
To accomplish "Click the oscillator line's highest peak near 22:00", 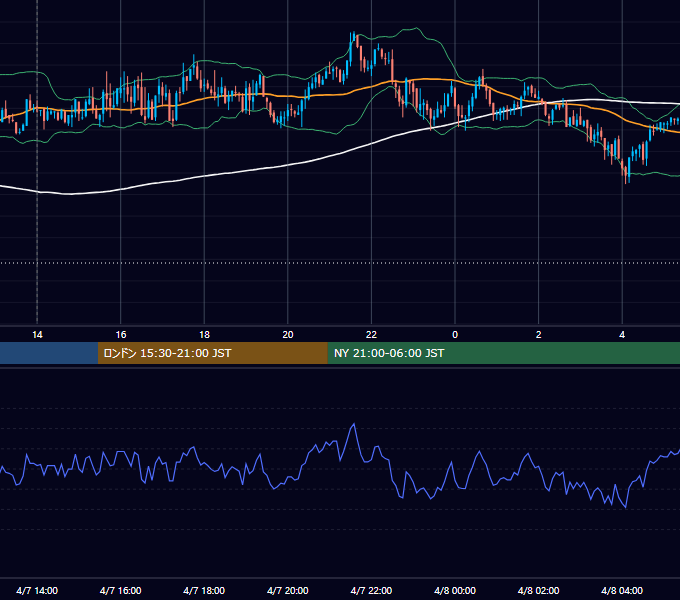I will point(354,424).
